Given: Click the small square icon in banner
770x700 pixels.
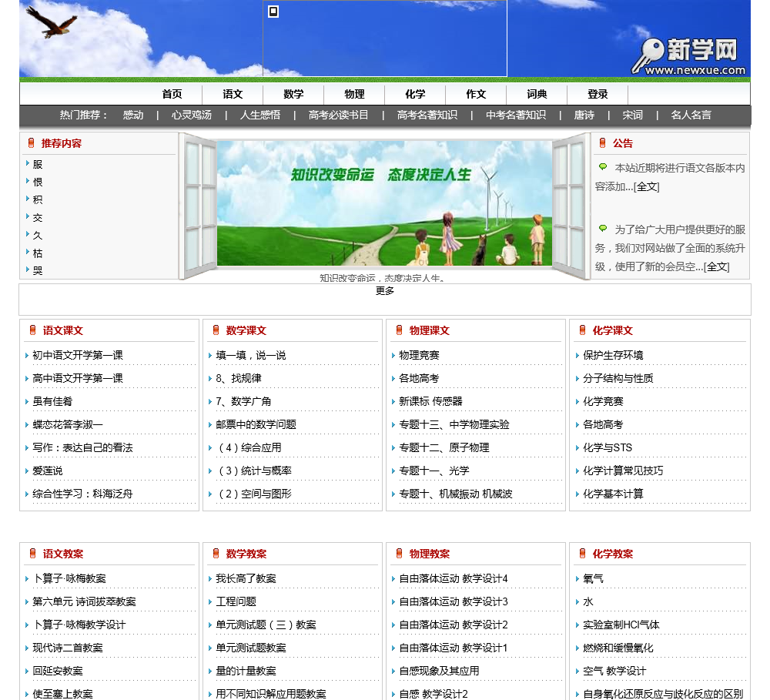Looking at the screenshot, I should pyautogui.click(x=273, y=12).
